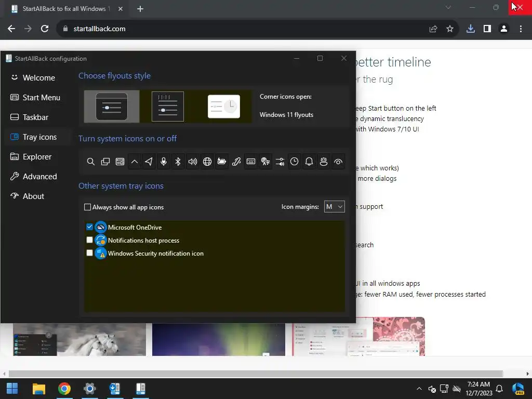
Task: Toggle the Search system icon
Action: click(90, 162)
